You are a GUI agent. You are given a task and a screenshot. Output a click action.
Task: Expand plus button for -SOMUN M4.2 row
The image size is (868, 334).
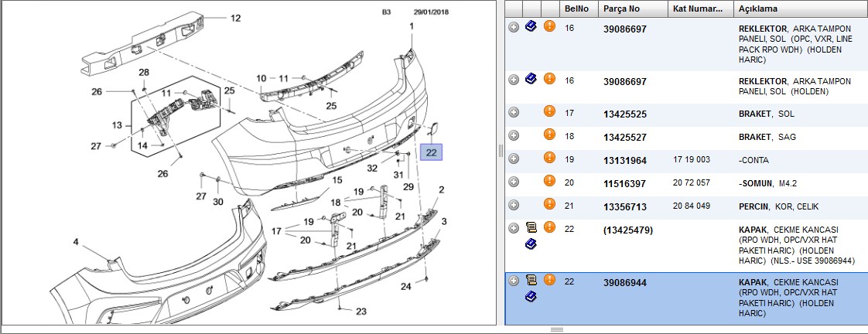coord(514,182)
